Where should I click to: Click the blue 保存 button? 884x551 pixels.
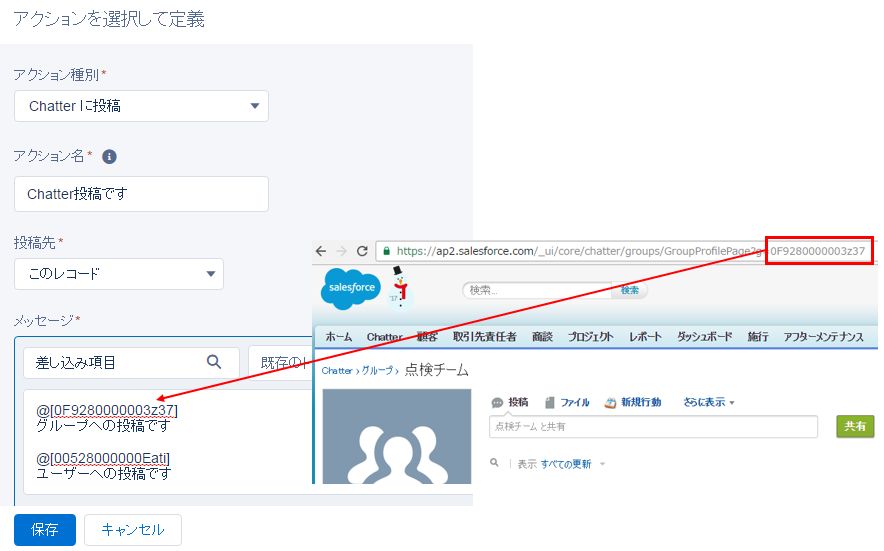click(x=45, y=530)
